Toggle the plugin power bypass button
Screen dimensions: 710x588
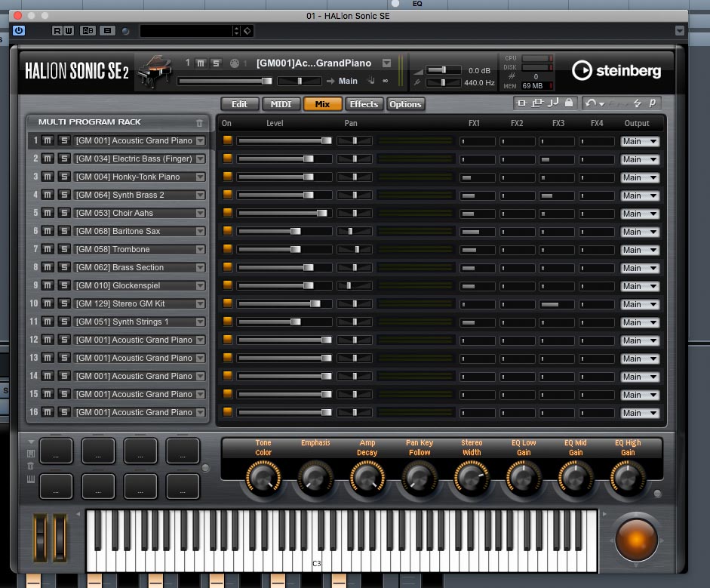[x=19, y=30]
